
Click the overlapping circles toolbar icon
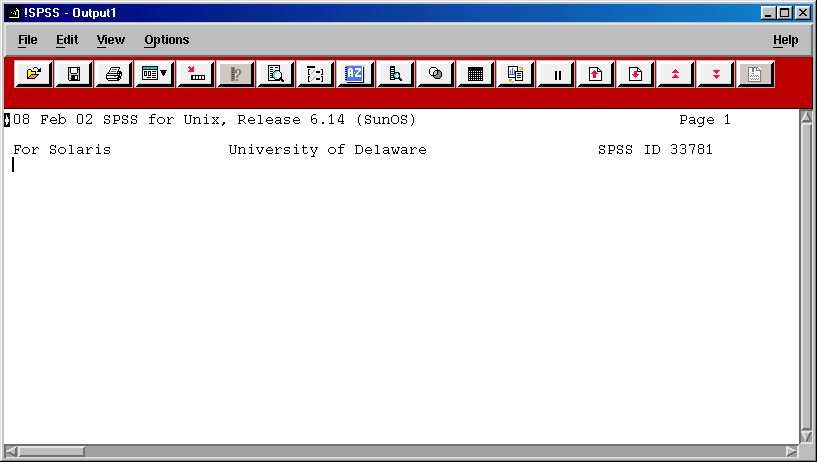coord(435,74)
